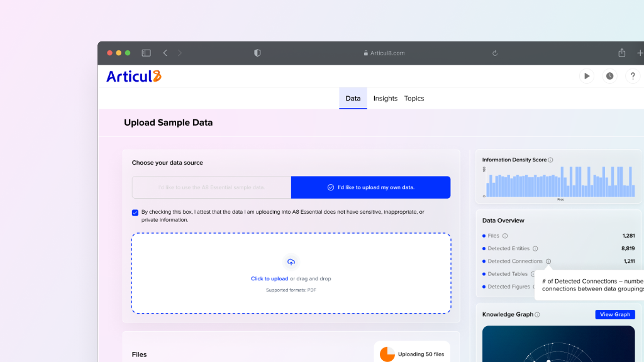Show info icon next to Detected Connections

tap(548, 261)
